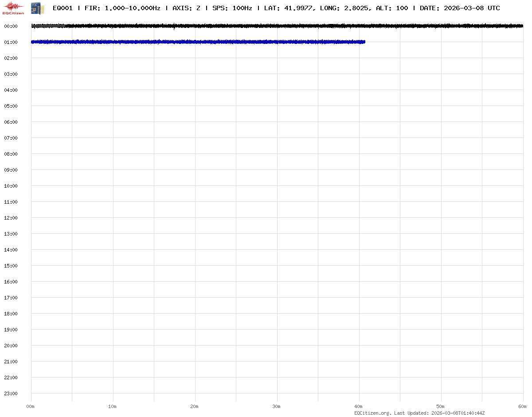Click the FIR 1.000-10.000Hz filter label
Image resolution: width=532 pixels, height=417 pixels.
tap(122, 8)
